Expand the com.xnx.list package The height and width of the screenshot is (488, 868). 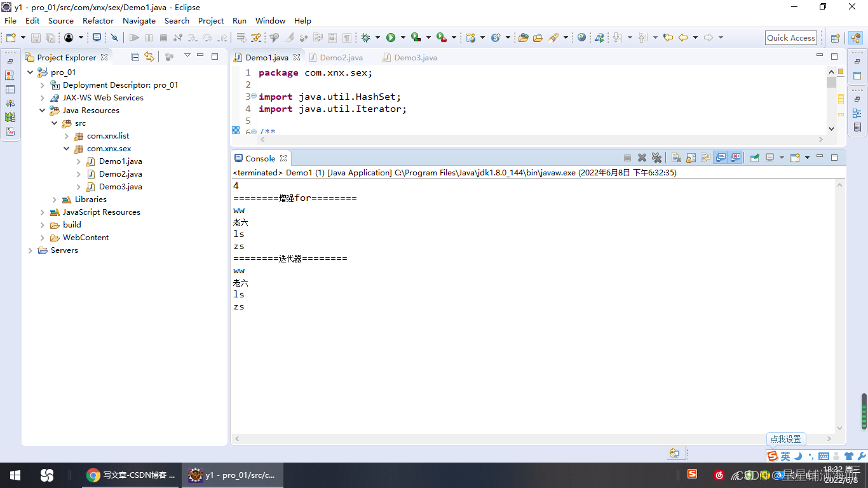coord(66,136)
